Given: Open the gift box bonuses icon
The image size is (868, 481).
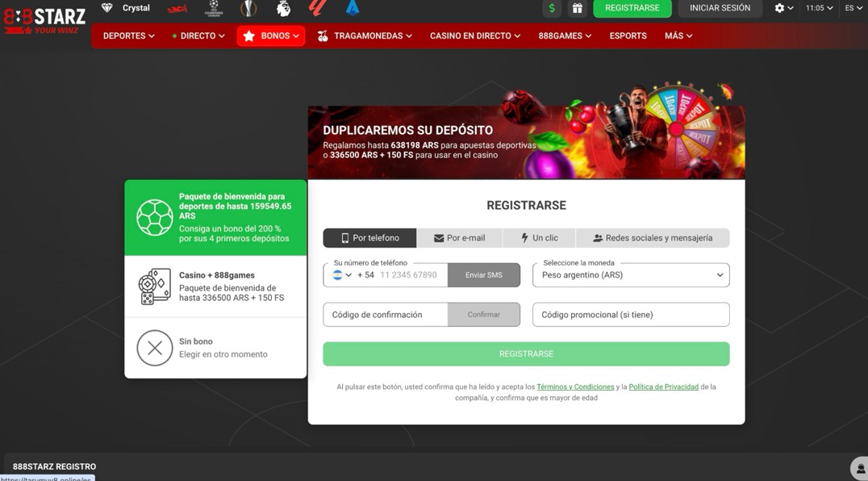Looking at the screenshot, I should click(x=578, y=8).
